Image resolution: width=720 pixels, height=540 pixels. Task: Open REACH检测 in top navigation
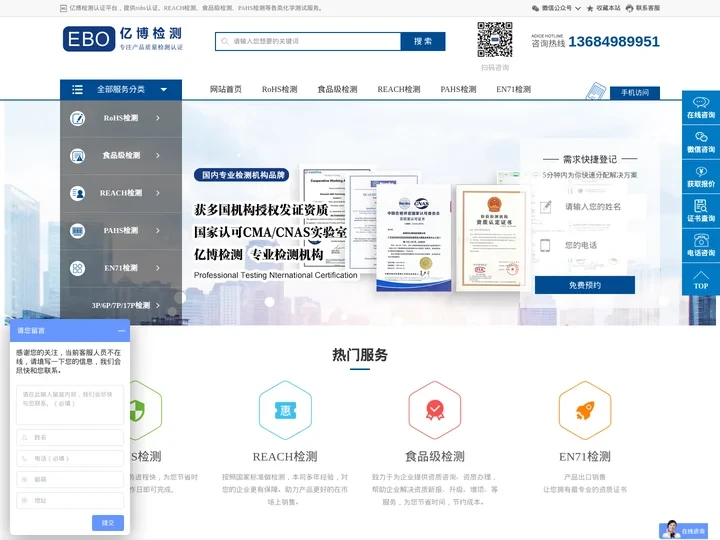[399, 89]
